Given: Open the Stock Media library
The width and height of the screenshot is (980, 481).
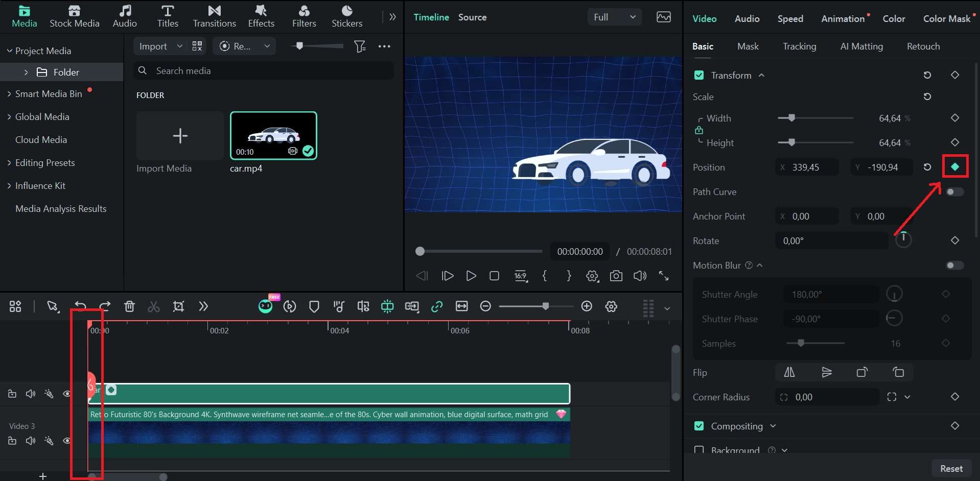Looking at the screenshot, I should click(x=74, y=17).
